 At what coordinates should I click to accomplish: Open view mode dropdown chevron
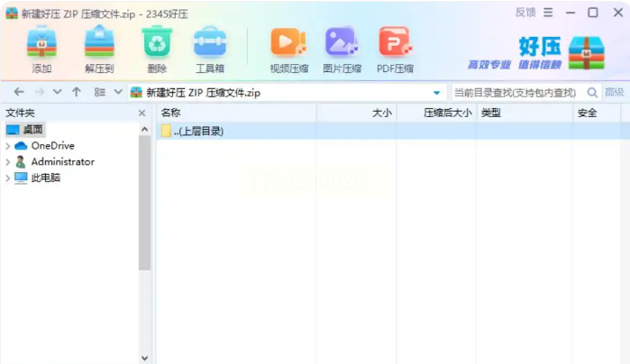coord(118,92)
